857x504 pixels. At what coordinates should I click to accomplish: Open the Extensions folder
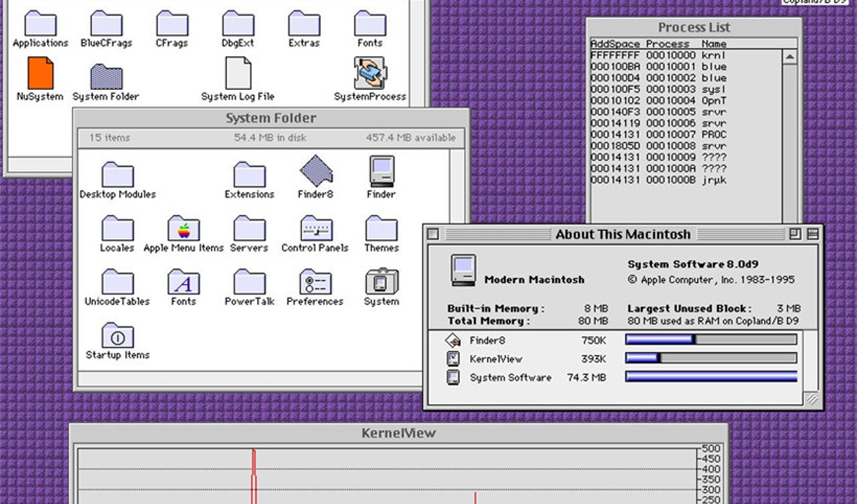(x=250, y=174)
